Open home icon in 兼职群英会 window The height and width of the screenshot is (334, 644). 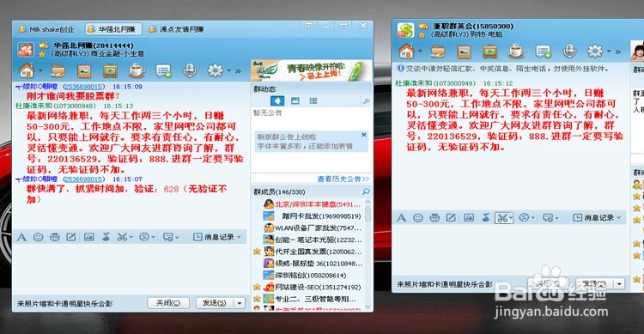pyautogui.click(x=407, y=52)
